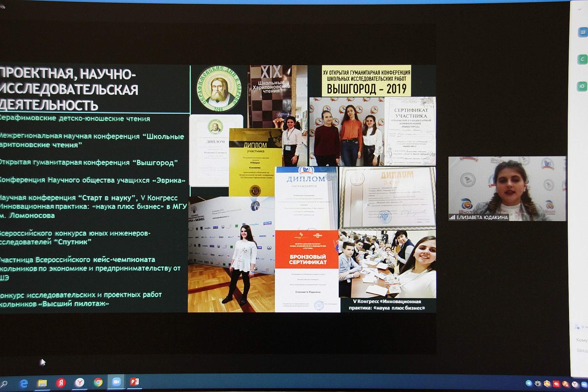Click Елизавета Юдакина's video thumbnail
Screen dimensions: 588x392
(x=507, y=188)
